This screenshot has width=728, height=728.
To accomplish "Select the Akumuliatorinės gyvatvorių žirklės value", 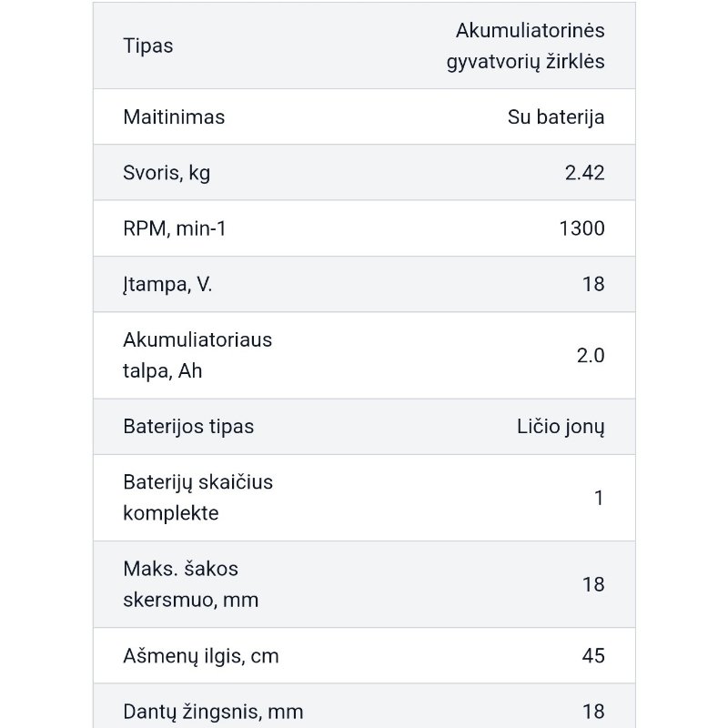I will point(525,46).
